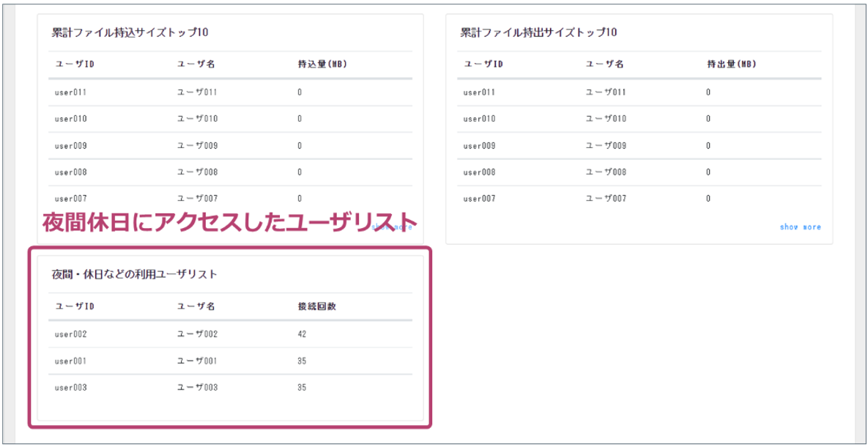Select user010 in 持出サイズ table
The height and width of the screenshot is (445, 868).
479,119
